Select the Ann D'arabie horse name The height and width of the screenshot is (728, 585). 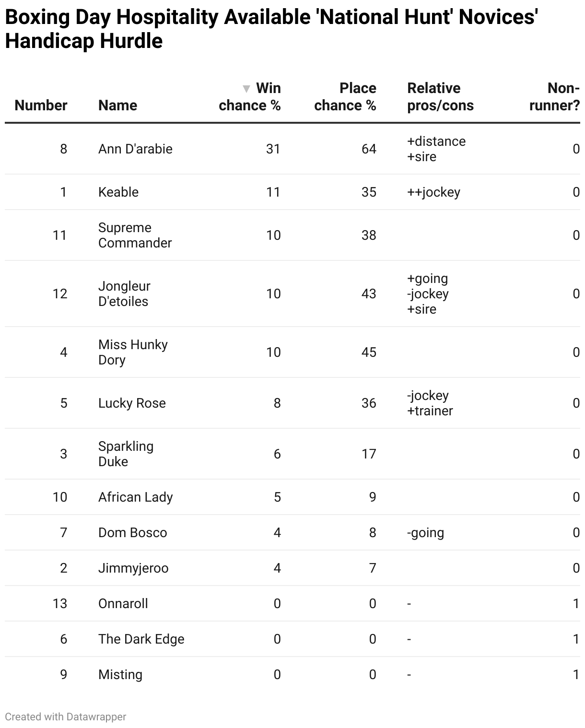(135, 149)
